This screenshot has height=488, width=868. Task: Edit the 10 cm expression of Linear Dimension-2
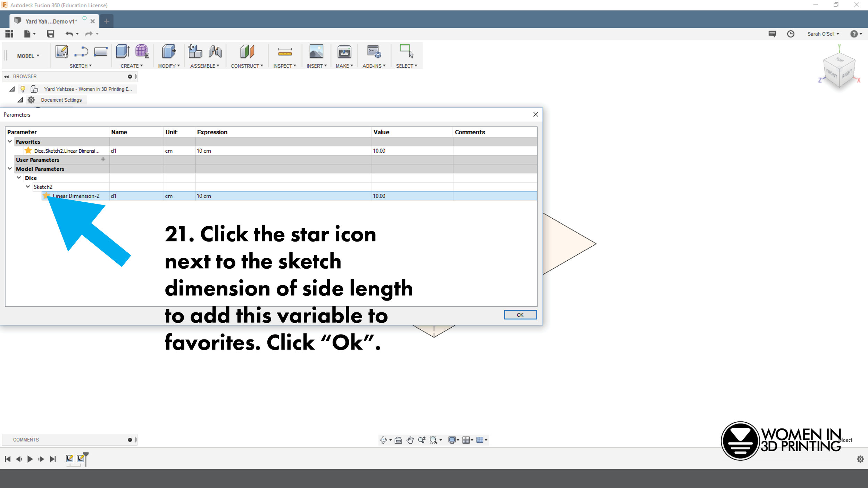283,196
